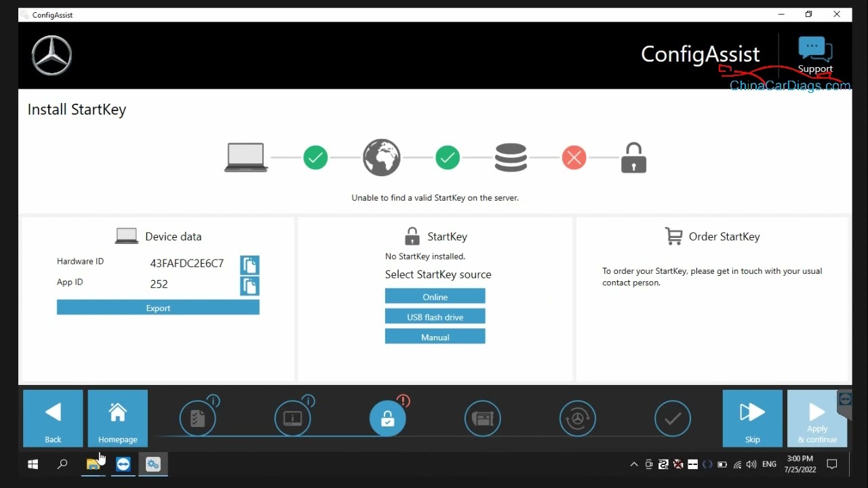Open the Windows notification center
This screenshot has height=488, width=868.
(x=832, y=464)
